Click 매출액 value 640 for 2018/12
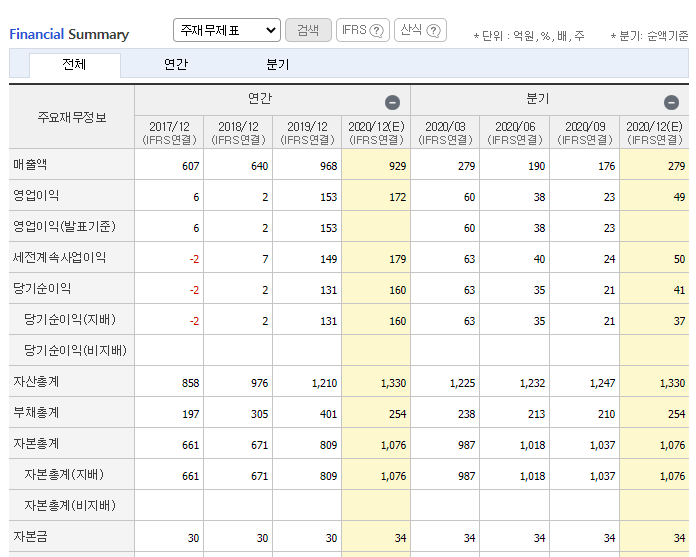 (x=259, y=166)
